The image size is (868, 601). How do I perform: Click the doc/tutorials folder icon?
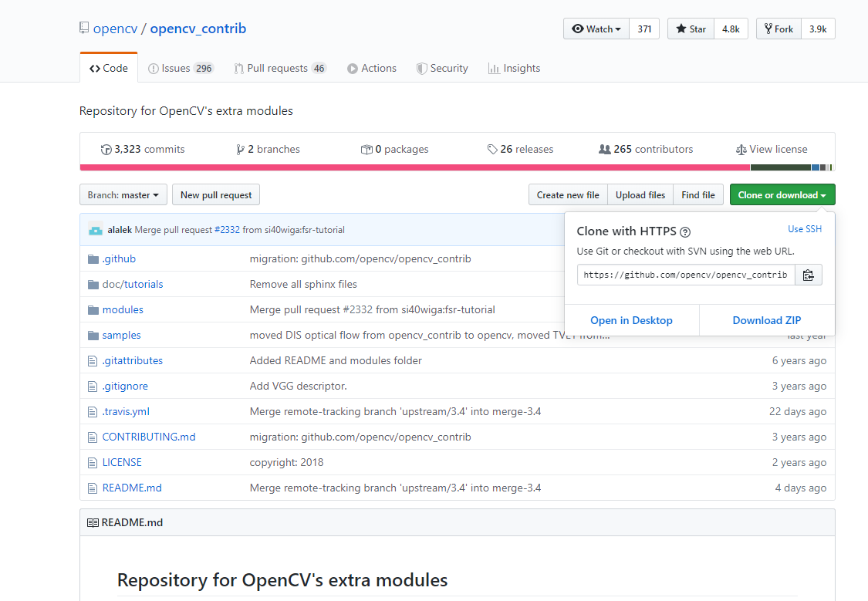(x=93, y=285)
